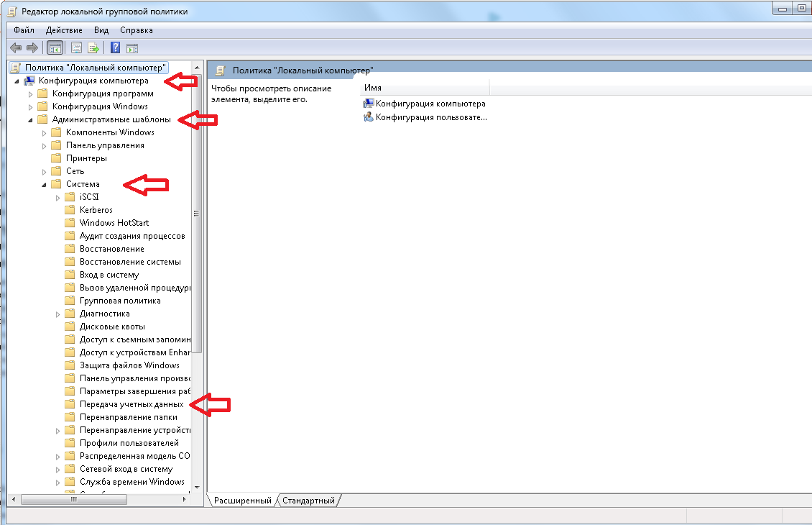Click the Properties toolbar icon

pyautogui.click(x=77, y=48)
